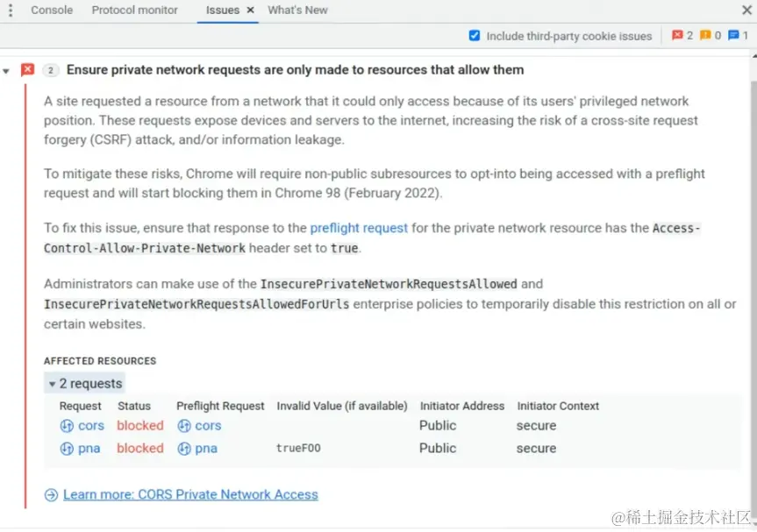Click the red page errors counter icon
Viewport: 757px width, 532px height.
[x=677, y=35]
